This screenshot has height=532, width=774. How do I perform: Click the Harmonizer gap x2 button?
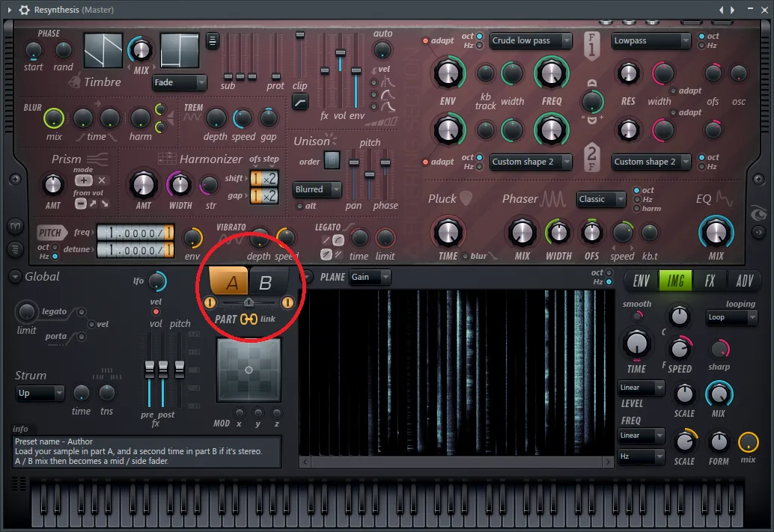[x=269, y=196]
